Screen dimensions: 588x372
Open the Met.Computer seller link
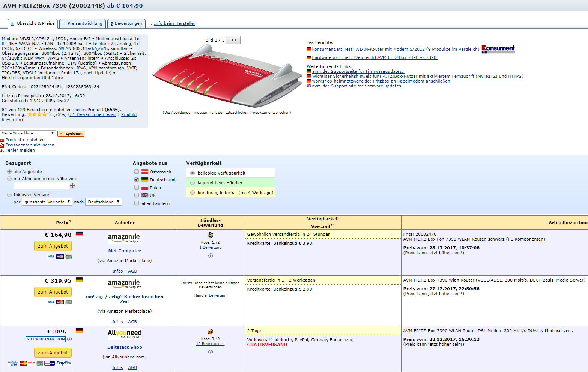click(125, 251)
